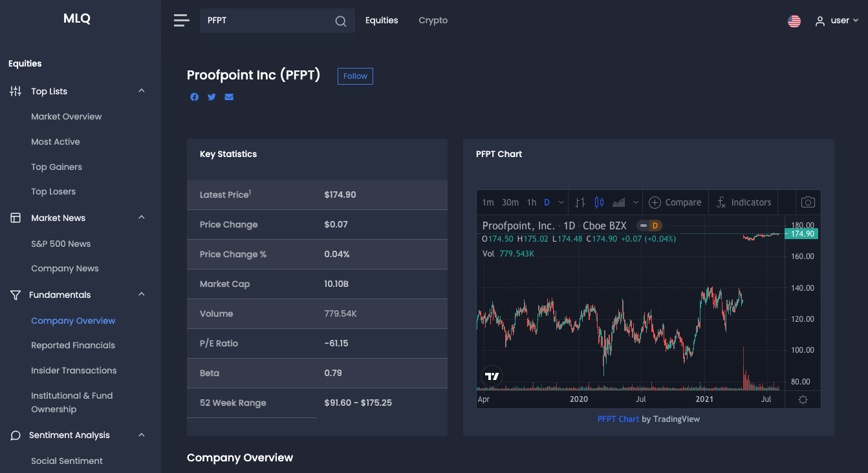Click the Compare plus-circle icon
Image resolution: width=868 pixels, height=473 pixels.
(x=655, y=202)
